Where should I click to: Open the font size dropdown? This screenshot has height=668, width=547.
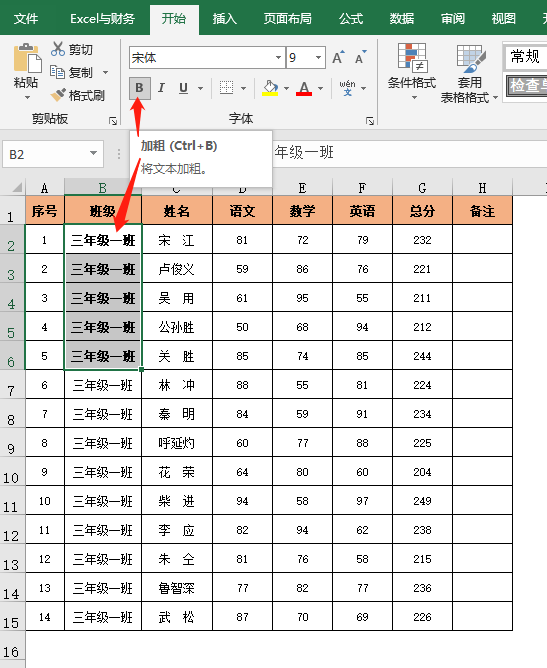tap(318, 58)
